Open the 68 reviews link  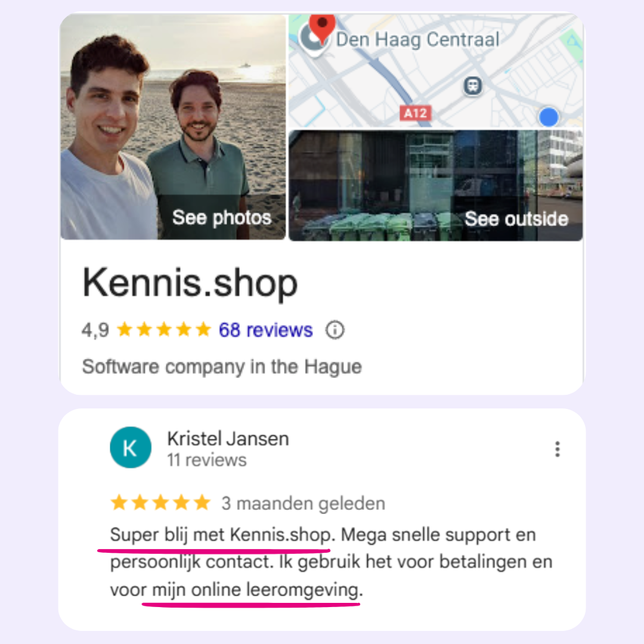(266, 330)
